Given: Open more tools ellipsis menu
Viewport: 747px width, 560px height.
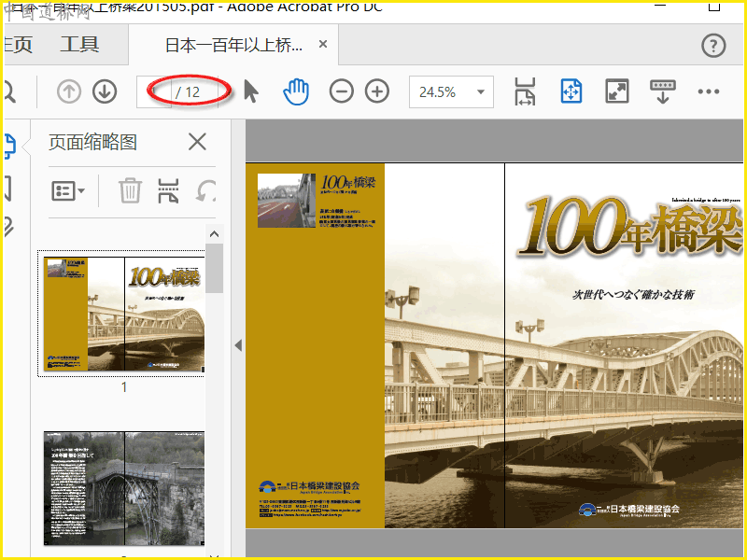Looking at the screenshot, I should pos(709,91).
